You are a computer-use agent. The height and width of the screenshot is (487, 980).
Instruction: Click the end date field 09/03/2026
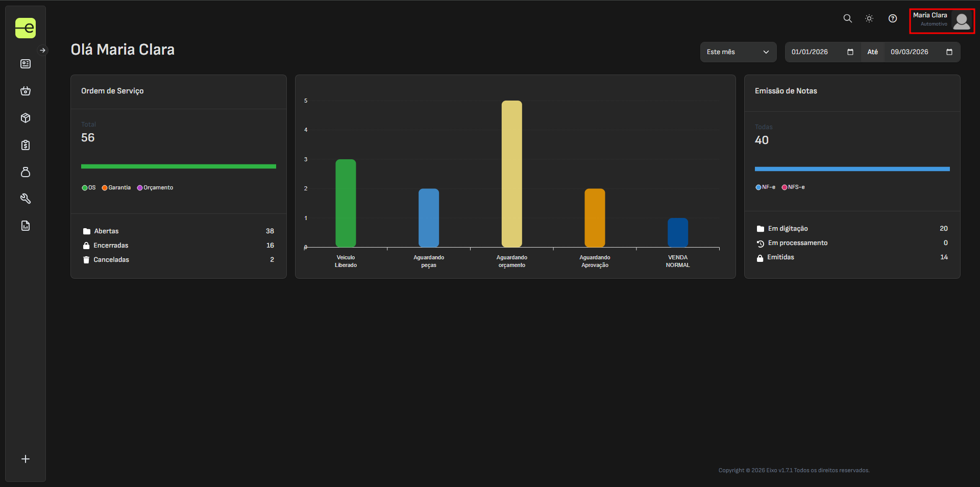coord(910,52)
